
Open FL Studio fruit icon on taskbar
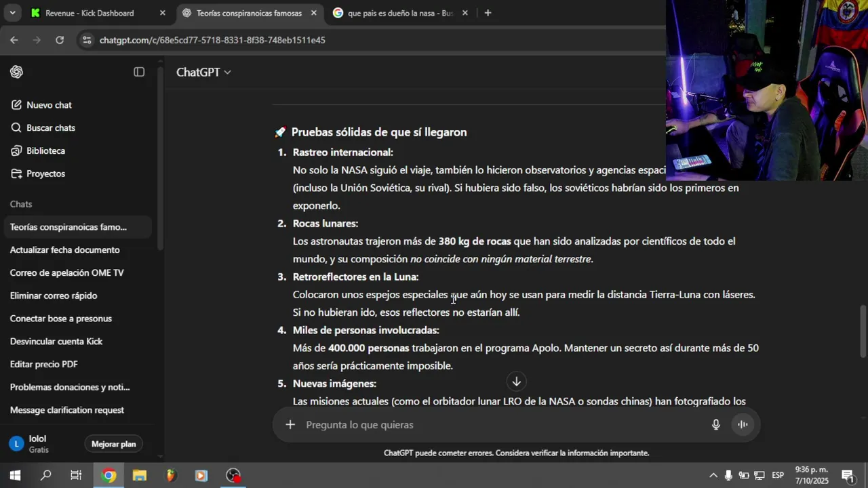click(171, 475)
